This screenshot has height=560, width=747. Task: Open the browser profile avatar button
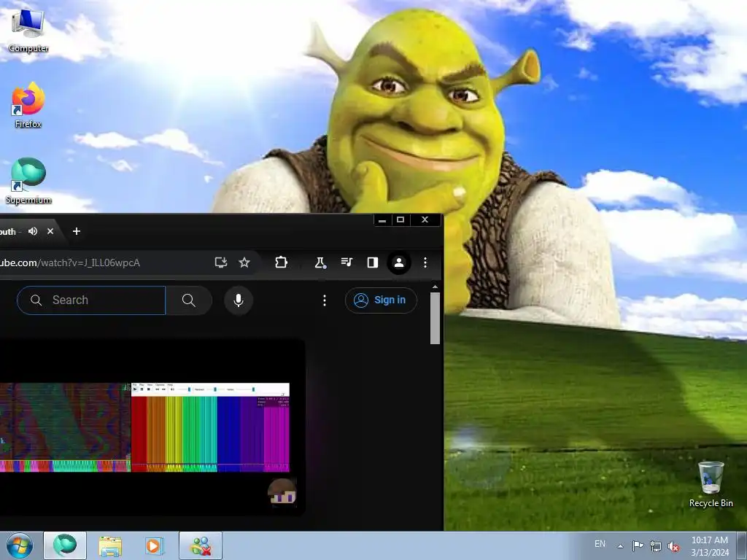(x=399, y=262)
